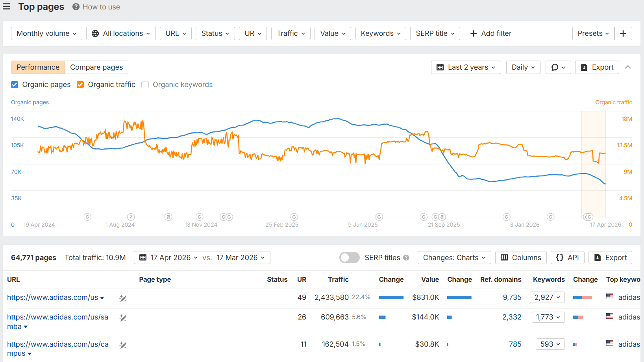The height and width of the screenshot is (362, 644).
Task: Sort by the UR column header
Action: click(302, 279)
